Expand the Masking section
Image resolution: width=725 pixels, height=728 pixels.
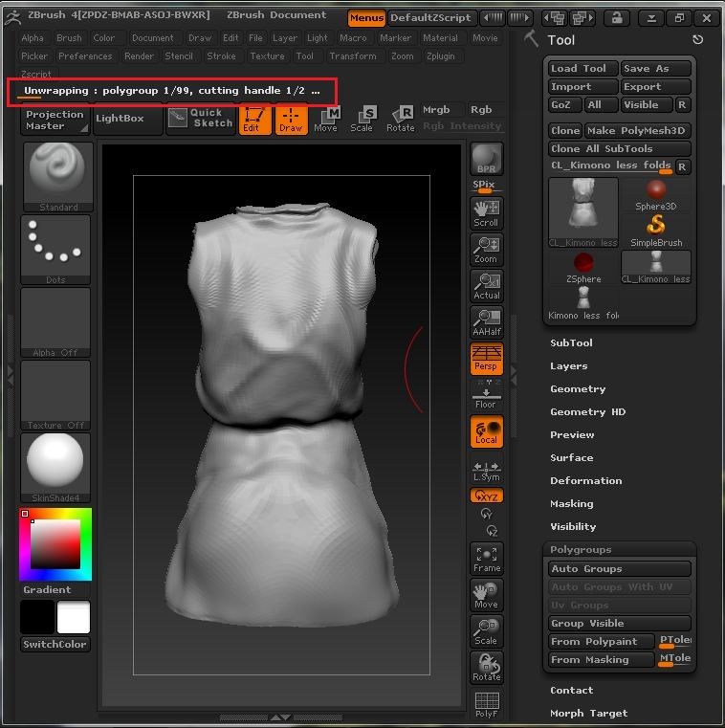tap(571, 503)
